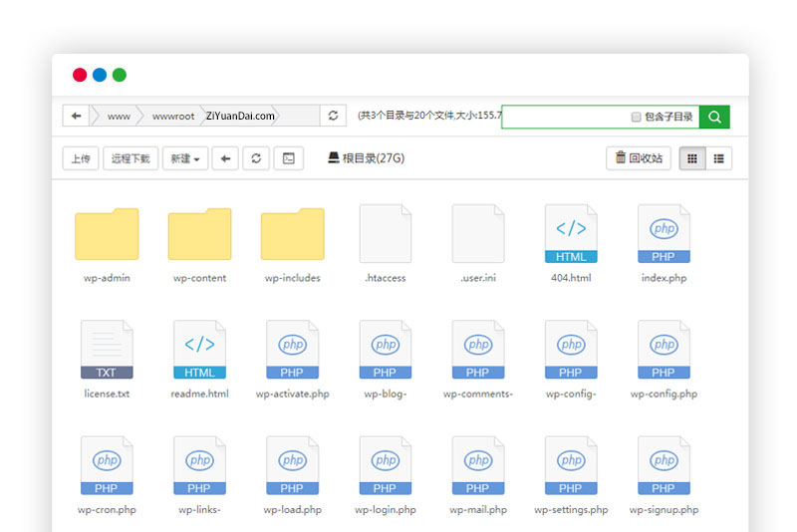Select the www breadcrumb segment
Image resolution: width=797 pixels, height=532 pixels.
119,117
